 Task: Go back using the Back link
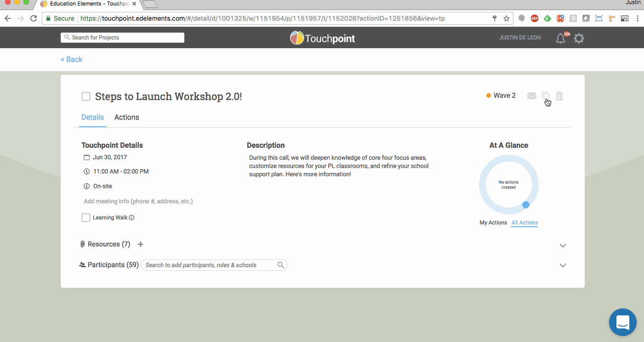click(72, 60)
